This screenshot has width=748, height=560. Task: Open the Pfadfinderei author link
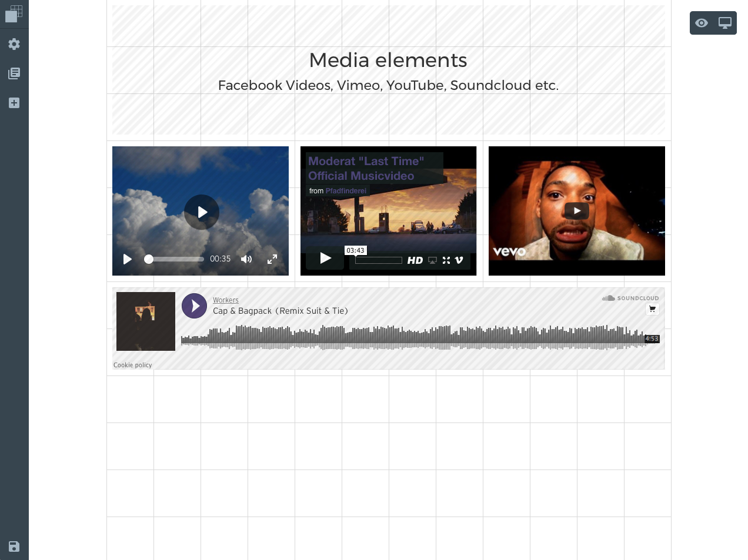[346, 191]
